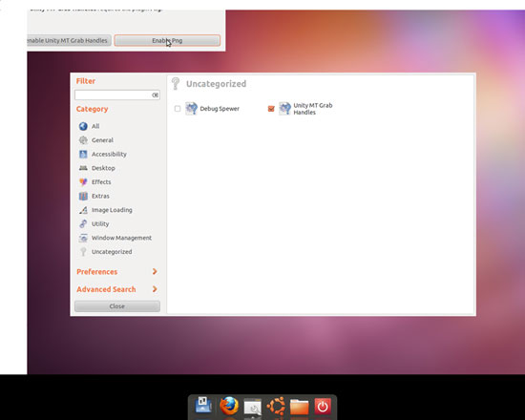Clear the filter text using clear icon
Screen dimensions: 525x420
[155, 95]
